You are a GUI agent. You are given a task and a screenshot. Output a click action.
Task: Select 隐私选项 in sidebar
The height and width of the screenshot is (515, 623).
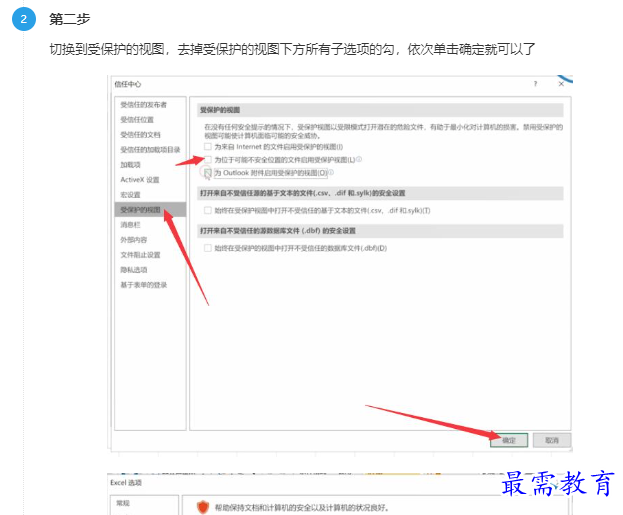coord(134,270)
